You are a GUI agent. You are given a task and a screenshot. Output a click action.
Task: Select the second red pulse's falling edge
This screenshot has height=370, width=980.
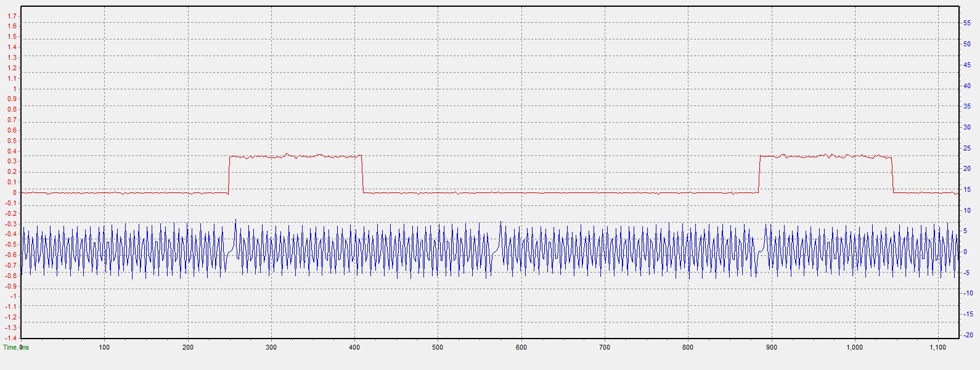click(892, 175)
